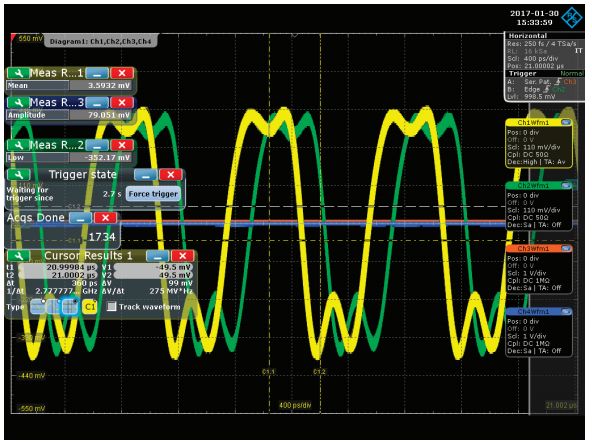This screenshot has height=445, width=592.
Task: Open Cursor Results 1 settings wrench icon
Action: click(x=18, y=256)
